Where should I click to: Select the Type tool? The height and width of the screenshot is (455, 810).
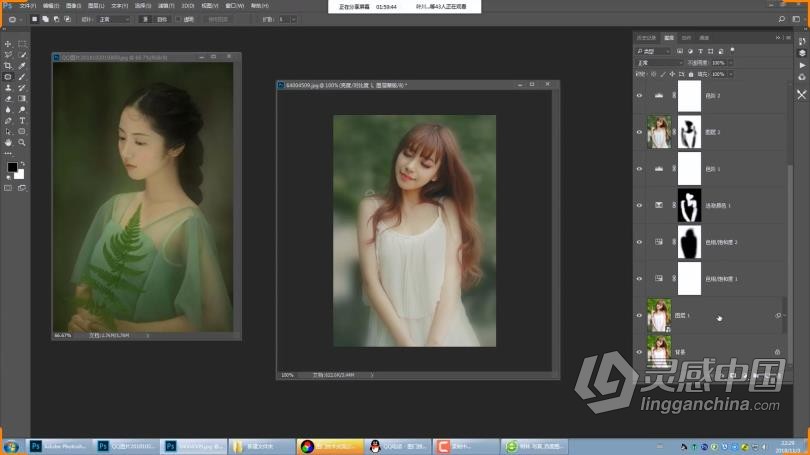pos(22,120)
